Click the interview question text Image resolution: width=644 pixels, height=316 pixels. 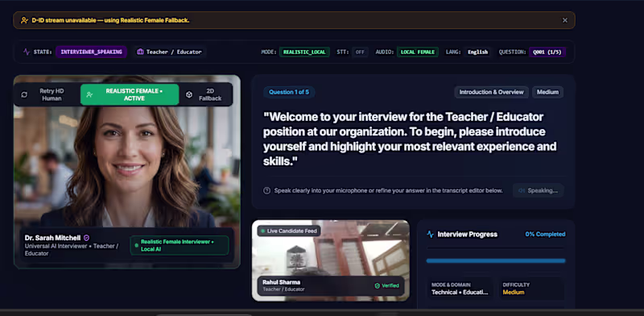pyautogui.click(x=410, y=139)
